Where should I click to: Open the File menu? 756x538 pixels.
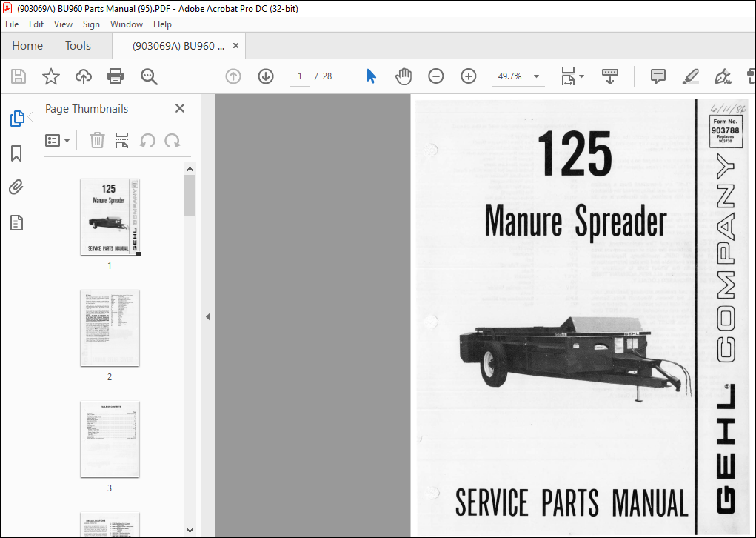(12, 24)
